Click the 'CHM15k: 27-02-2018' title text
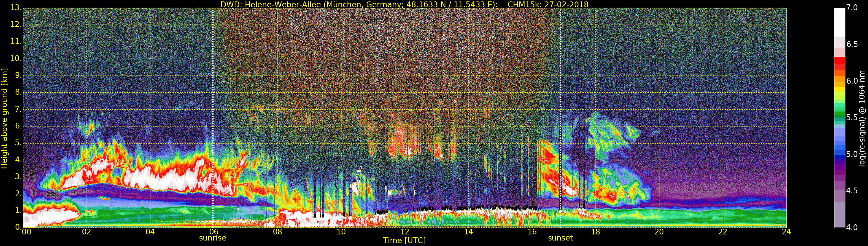The width and height of the screenshot is (868, 246). coord(548,4)
